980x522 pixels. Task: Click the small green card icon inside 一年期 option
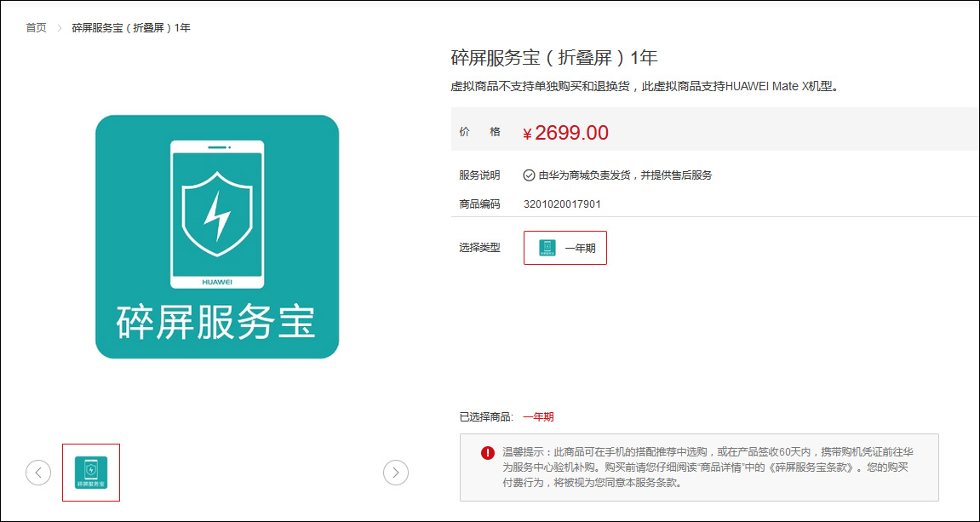(x=546, y=247)
